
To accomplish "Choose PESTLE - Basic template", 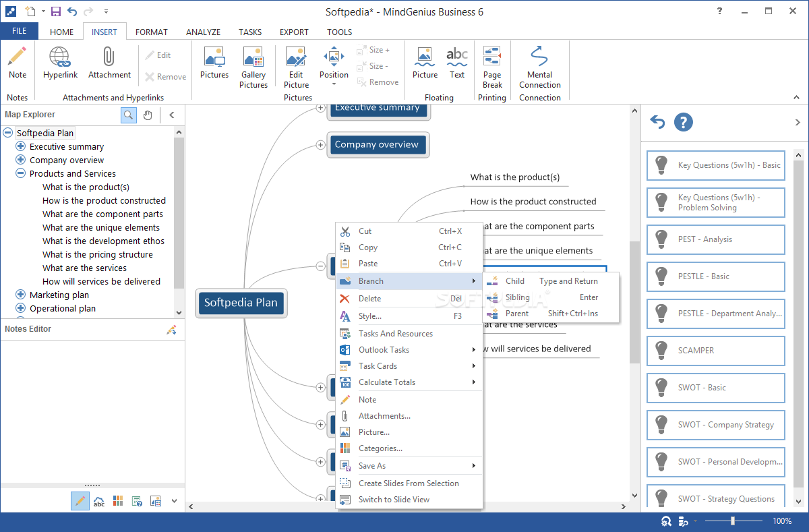I will 716,276.
